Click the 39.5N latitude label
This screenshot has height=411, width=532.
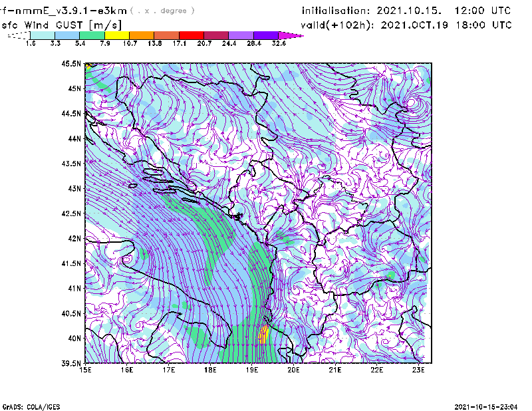point(71,363)
